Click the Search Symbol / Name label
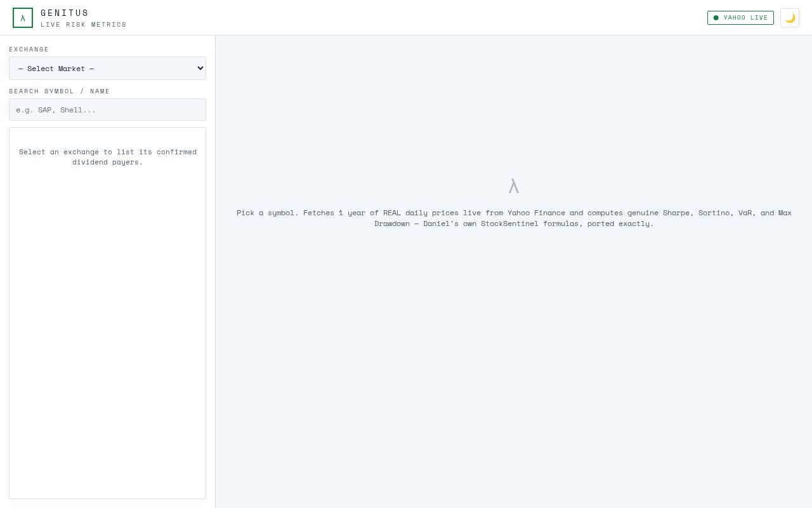The width and height of the screenshot is (812, 508). [60, 91]
